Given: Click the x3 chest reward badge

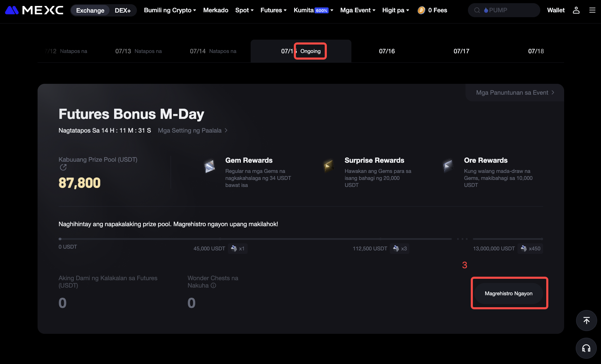Looking at the screenshot, I should [x=400, y=249].
